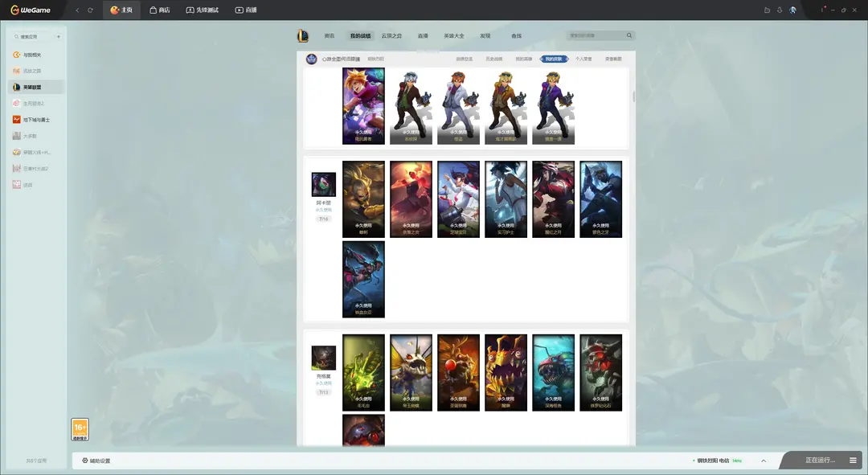Switch to the 个人荣誉 sub-tab
This screenshot has width=868, height=475.
coord(583,59)
